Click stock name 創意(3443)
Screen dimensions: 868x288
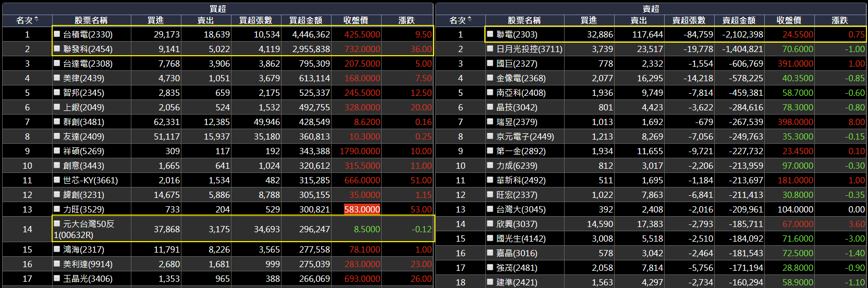[x=83, y=166]
